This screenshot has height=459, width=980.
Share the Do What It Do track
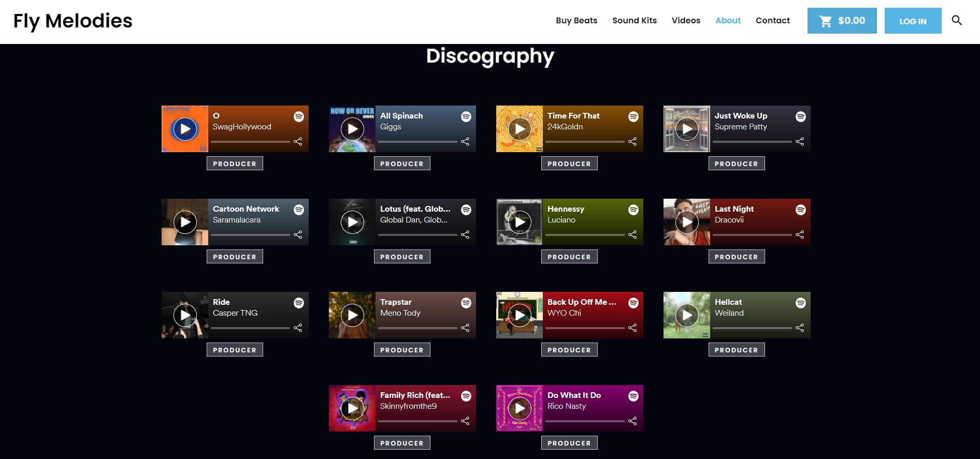[632, 421]
